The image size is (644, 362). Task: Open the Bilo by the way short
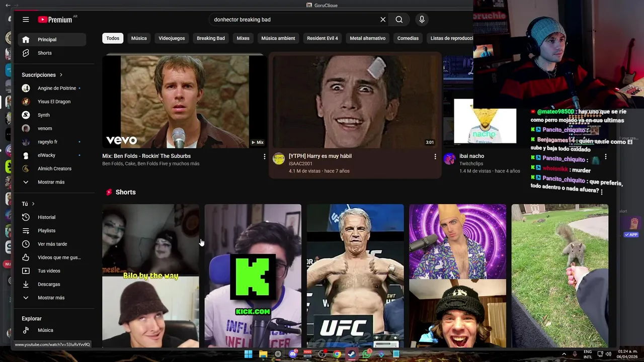pyautogui.click(x=150, y=276)
